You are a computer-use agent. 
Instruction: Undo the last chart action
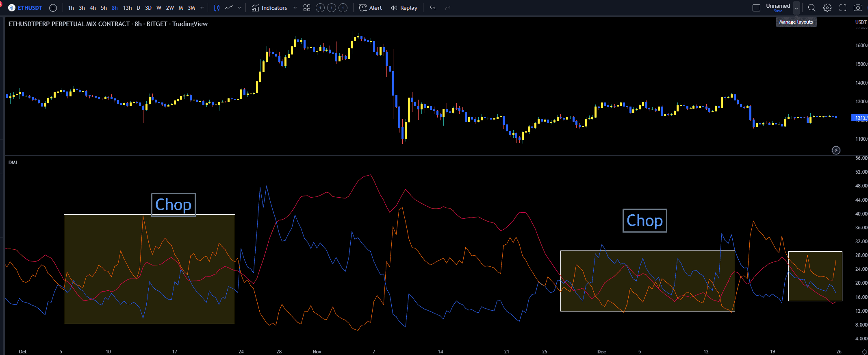(x=432, y=8)
